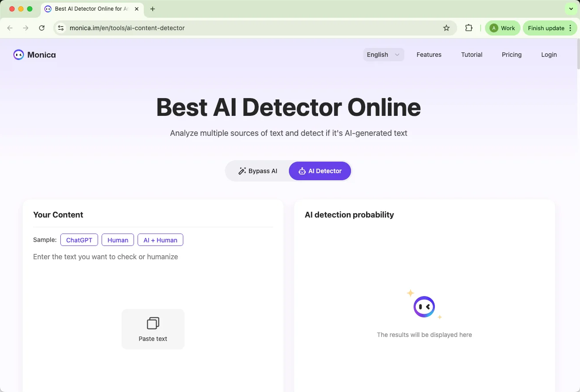The width and height of the screenshot is (580, 392).
Task: Click the Finish update button
Action: (545, 28)
